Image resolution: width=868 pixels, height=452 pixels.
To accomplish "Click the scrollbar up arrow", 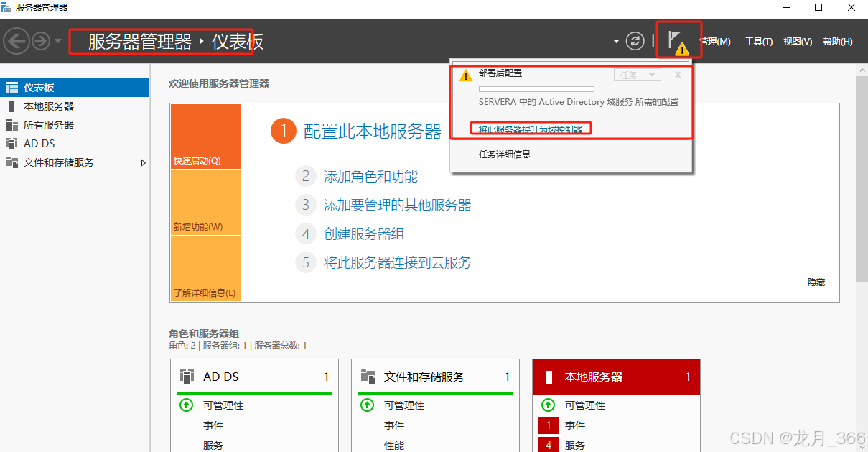I will (862, 69).
